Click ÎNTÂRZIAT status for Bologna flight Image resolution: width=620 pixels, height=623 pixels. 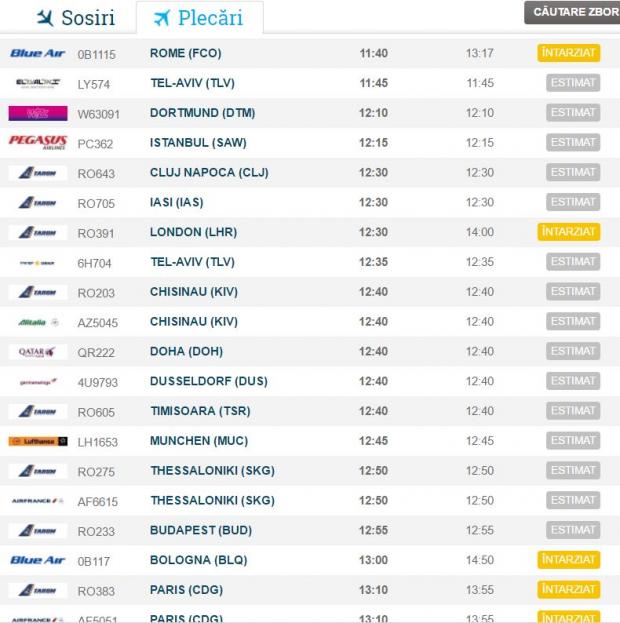[x=568, y=560]
